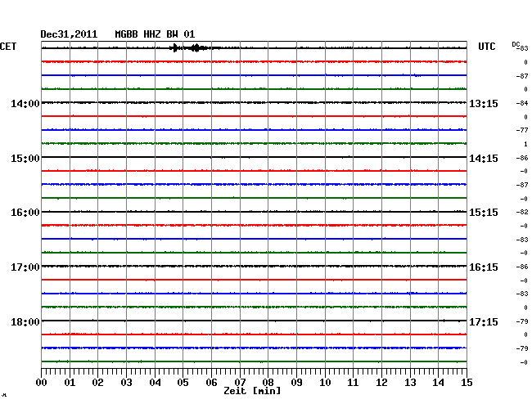Click the 11 minute axis label
This screenshot has height=404, width=532.
[353, 383]
